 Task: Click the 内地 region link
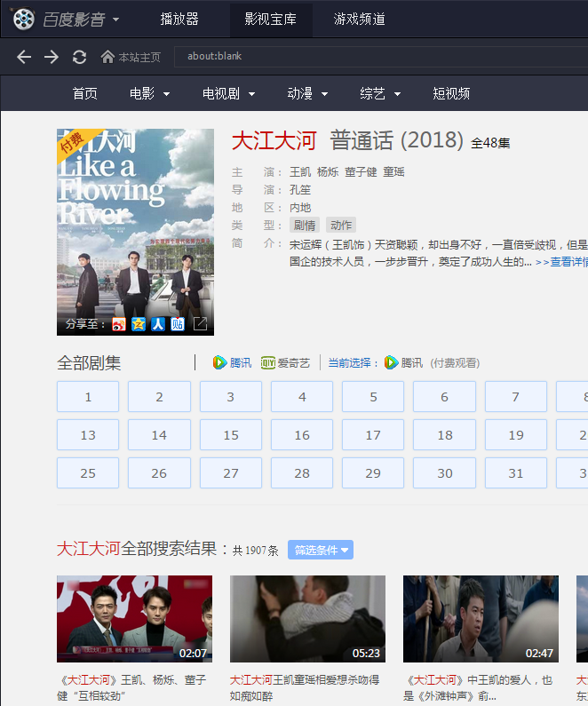tap(300, 208)
